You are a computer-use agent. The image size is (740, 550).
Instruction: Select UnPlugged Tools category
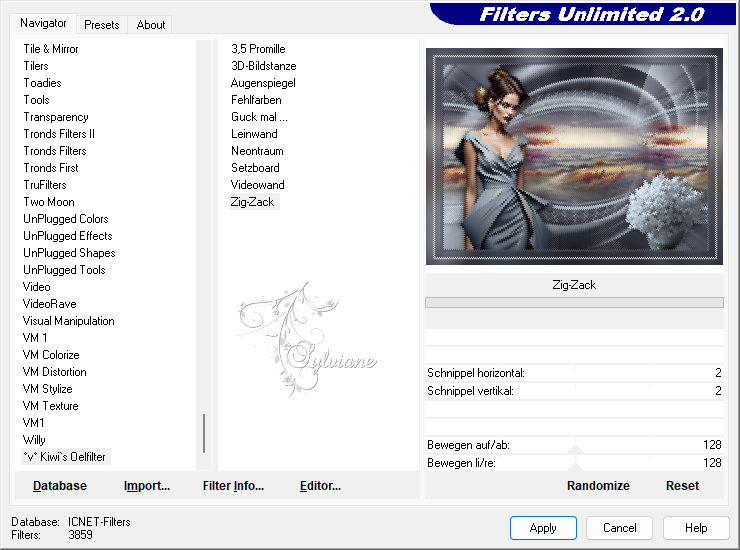(64, 270)
